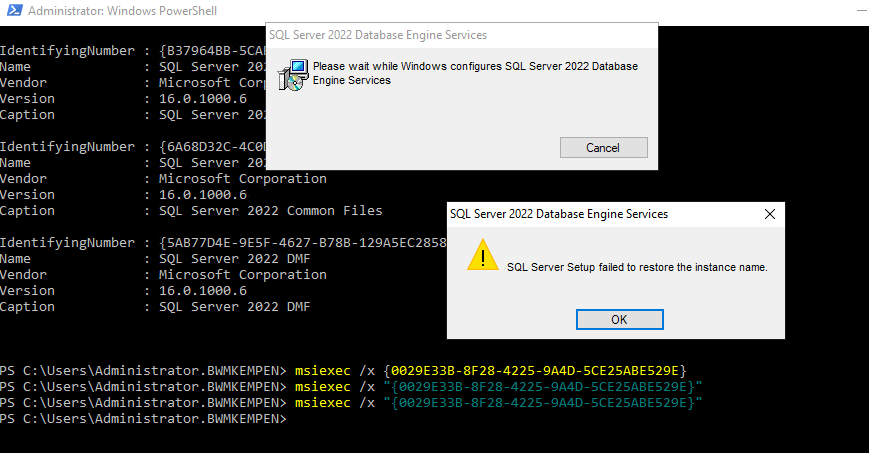869x453 pixels.
Task: Click the third msiexec command line
Action: click(x=498, y=403)
